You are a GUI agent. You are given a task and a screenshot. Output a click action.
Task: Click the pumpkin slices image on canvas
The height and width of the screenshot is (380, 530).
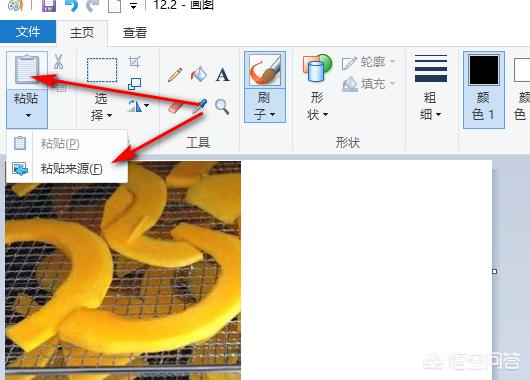pyautogui.click(x=123, y=270)
